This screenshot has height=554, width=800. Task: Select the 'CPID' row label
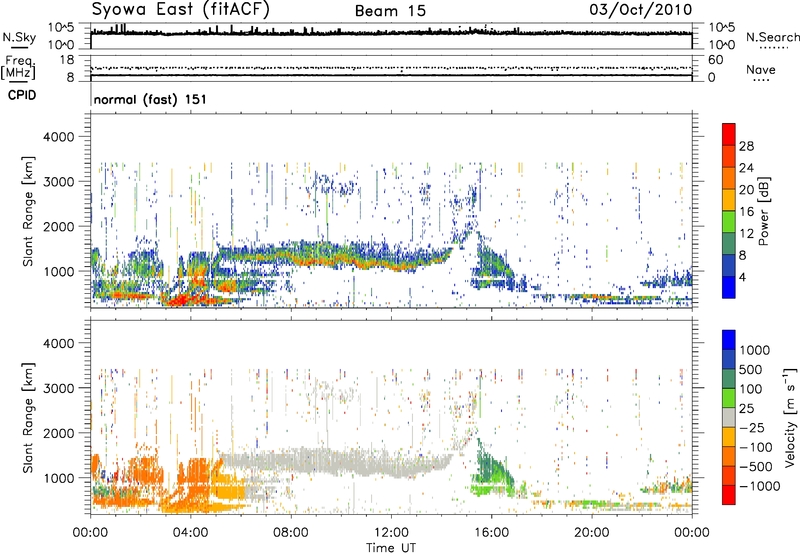tap(22, 95)
